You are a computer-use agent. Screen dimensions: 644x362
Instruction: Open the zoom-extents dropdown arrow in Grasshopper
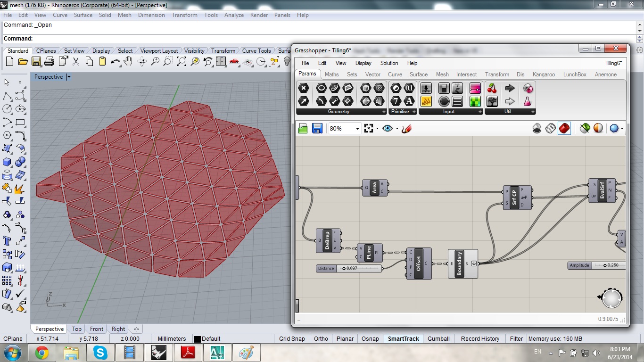(377, 128)
